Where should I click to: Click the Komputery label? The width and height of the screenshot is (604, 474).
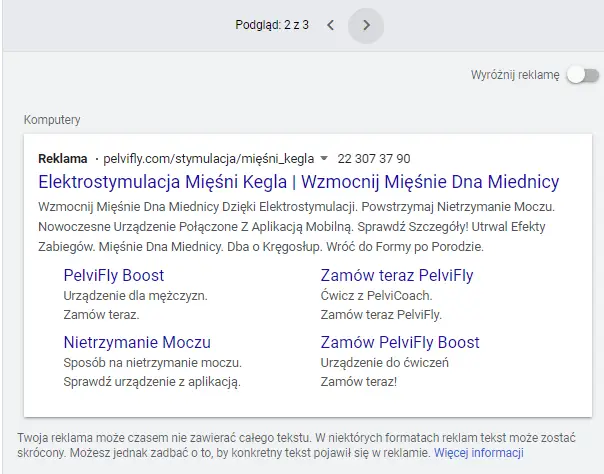(52, 120)
